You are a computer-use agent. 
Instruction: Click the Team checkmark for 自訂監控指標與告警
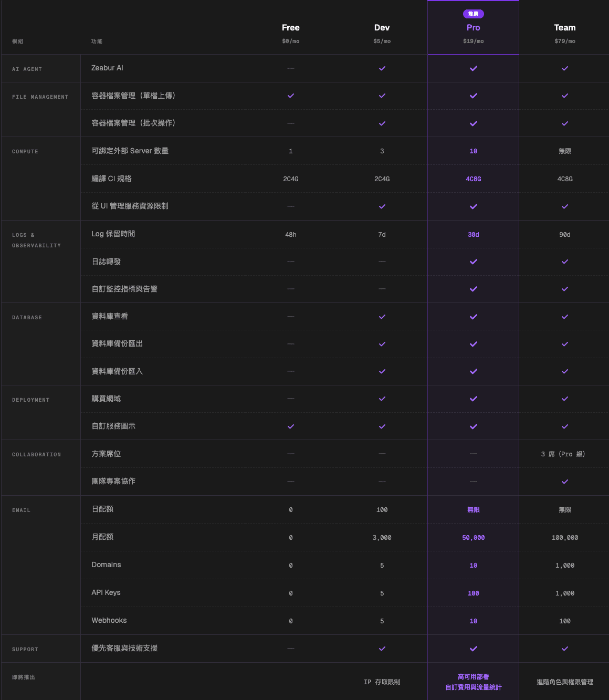tap(564, 289)
